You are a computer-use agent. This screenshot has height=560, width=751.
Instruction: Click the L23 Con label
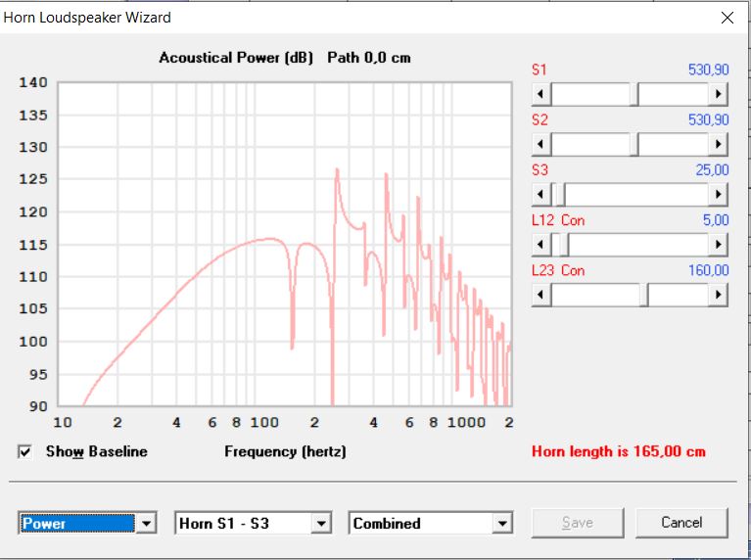(558, 270)
